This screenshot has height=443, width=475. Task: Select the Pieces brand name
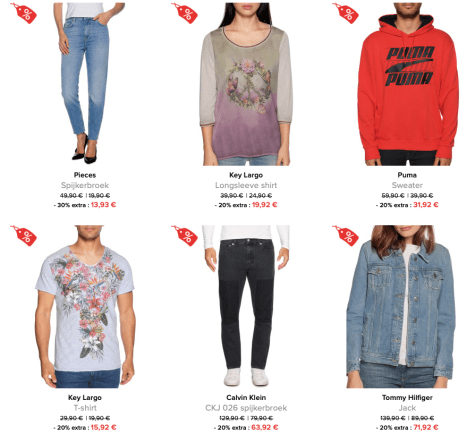click(85, 175)
